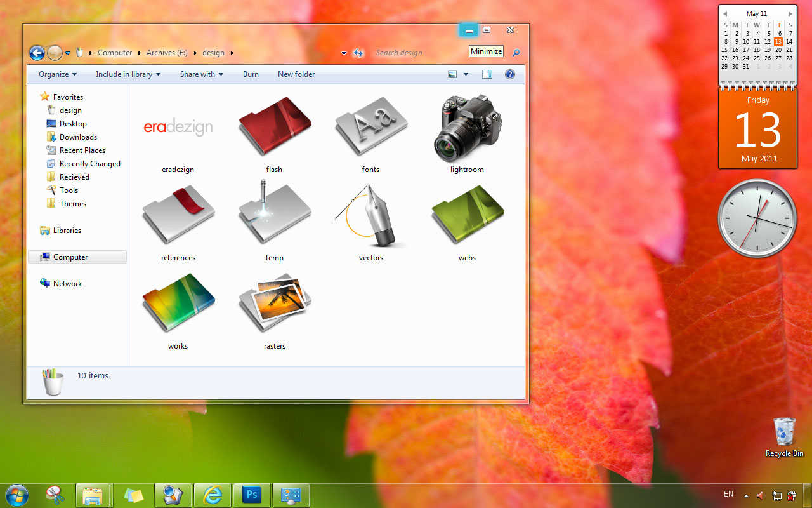Open the Recycle Bin on desktop
The image size is (812, 508).
click(x=785, y=437)
